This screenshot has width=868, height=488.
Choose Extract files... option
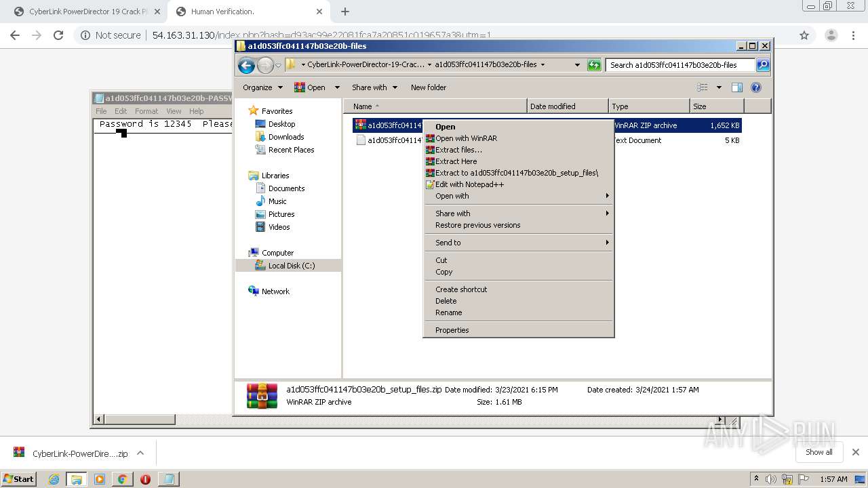click(518, 150)
